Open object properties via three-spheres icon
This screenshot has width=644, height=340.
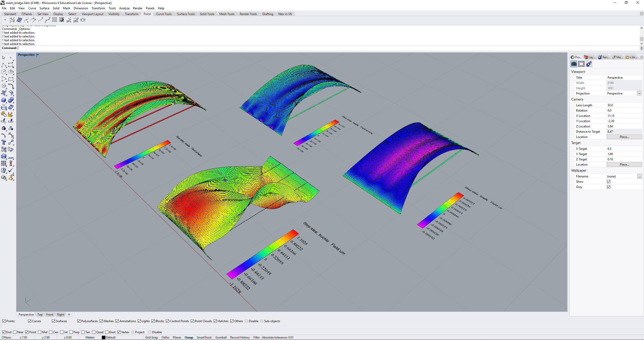(x=589, y=64)
